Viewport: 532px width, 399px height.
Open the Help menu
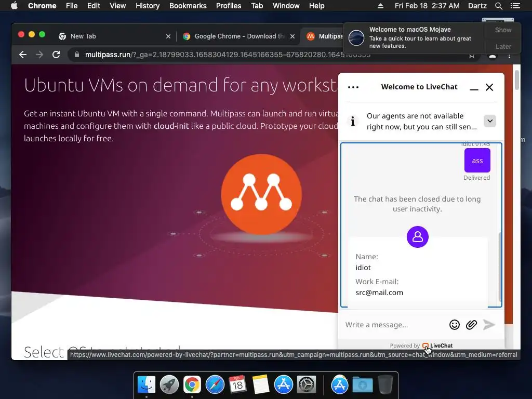coord(316,6)
